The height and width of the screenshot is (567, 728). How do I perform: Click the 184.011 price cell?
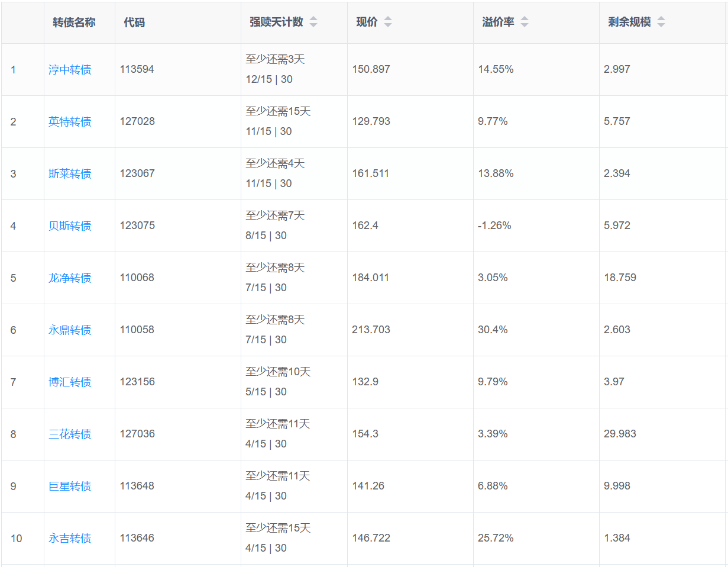click(x=371, y=278)
